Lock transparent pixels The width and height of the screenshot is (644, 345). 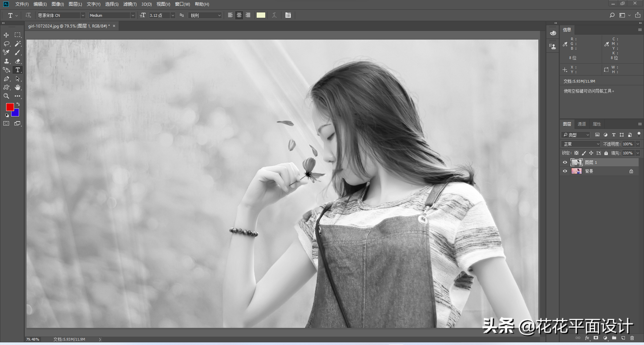coord(576,153)
